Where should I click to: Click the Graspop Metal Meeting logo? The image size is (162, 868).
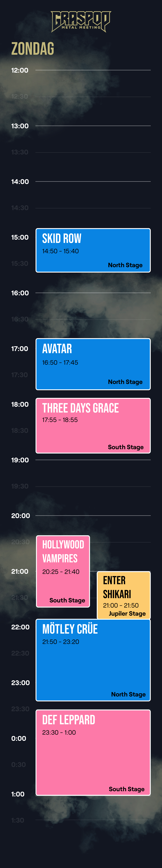coord(81,22)
